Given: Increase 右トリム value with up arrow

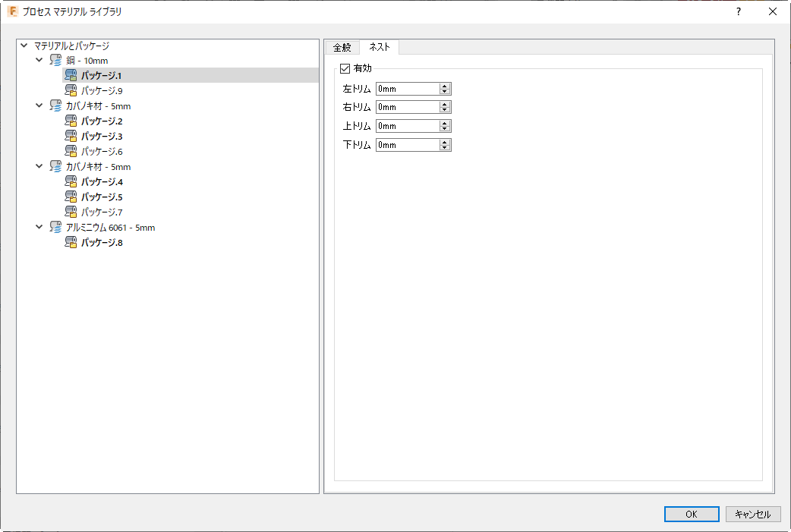Looking at the screenshot, I should (444, 105).
